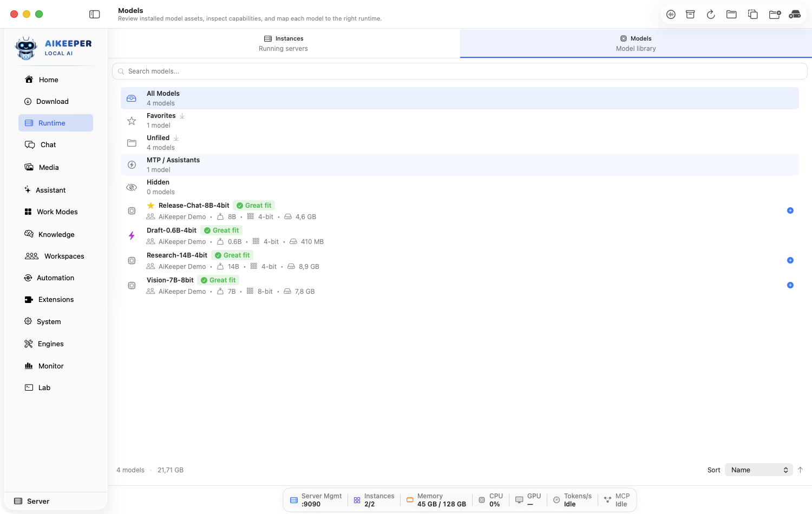Screen dimensions: 812x514
Task: Click the duplicate squares toolbar icon
Action: pyautogui.click(x=752, y=15)
